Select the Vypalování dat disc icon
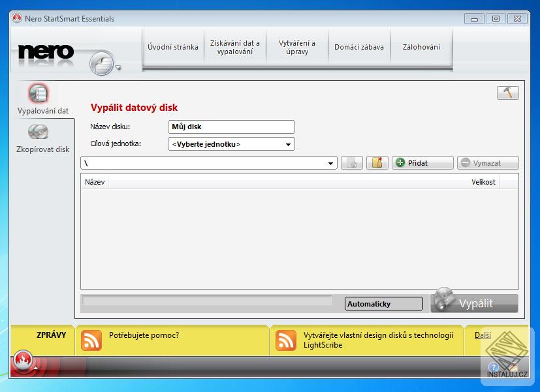 click(x=39, y=93)
